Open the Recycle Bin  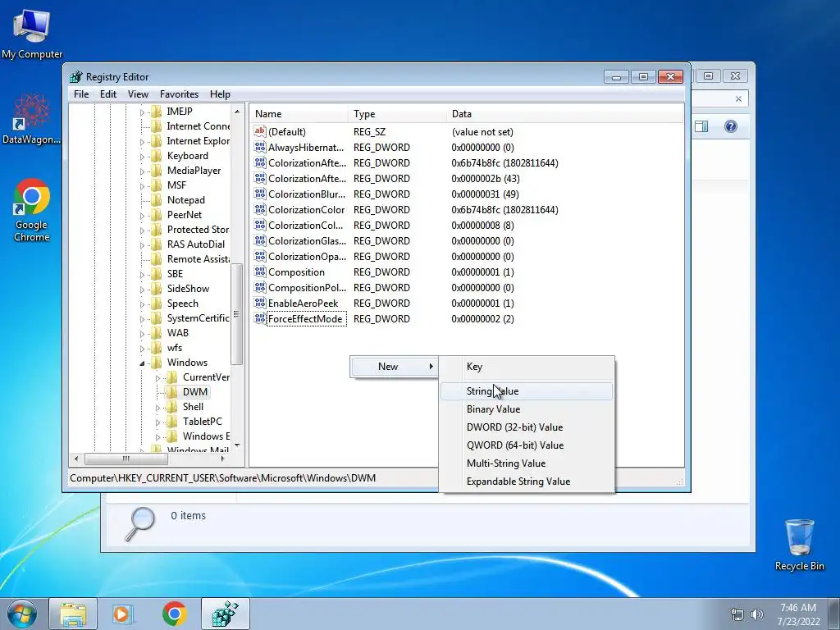pyautogui.click(x=799, y=545)
